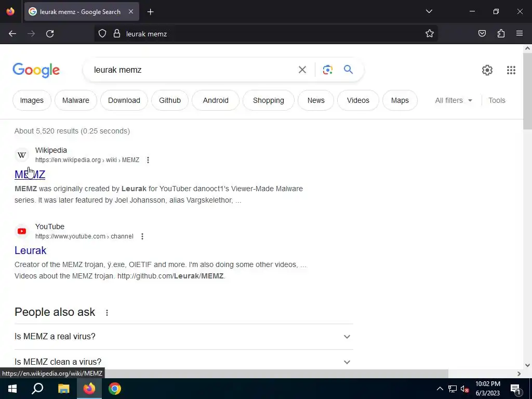Open File Explorer from the taskbar
The width and height of the screenshot is (532, 399).
63,389
